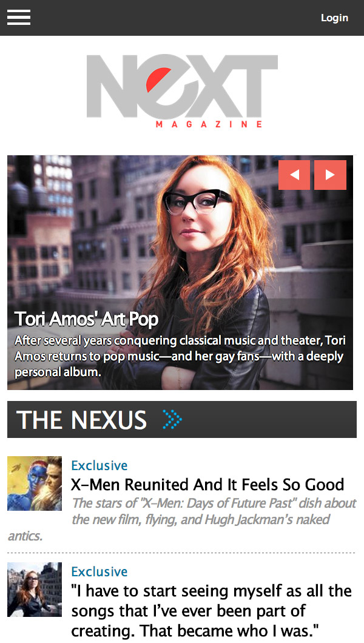
Task: Open the Tori Amos small thumbnail
Action: coord(35,589)
